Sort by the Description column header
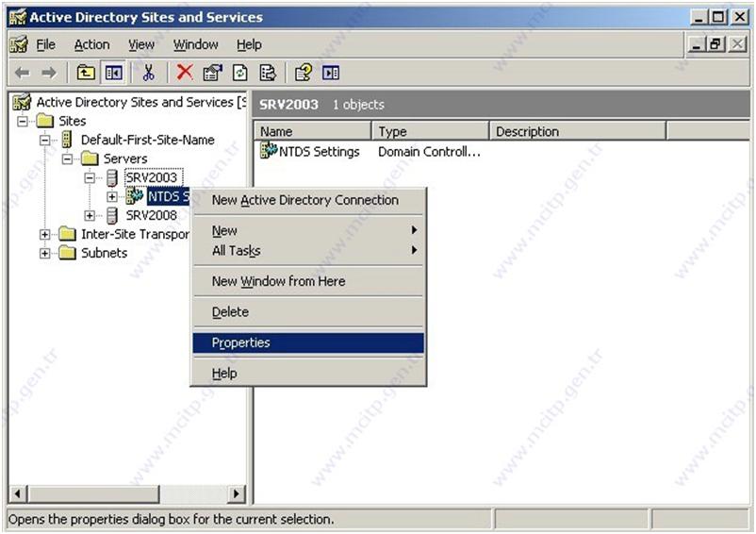 click(578, 131)
